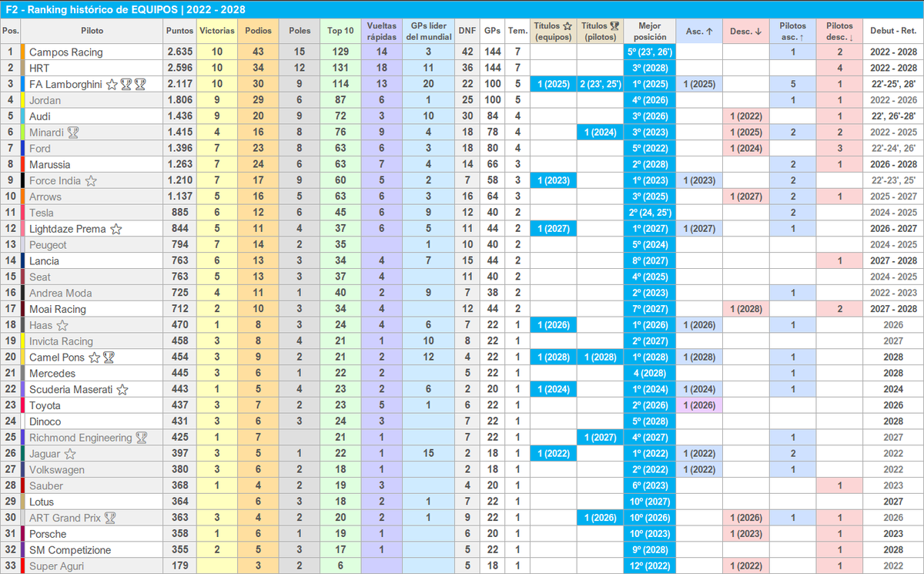Click the orange color bar beside Campos Racing

[23, 52]
